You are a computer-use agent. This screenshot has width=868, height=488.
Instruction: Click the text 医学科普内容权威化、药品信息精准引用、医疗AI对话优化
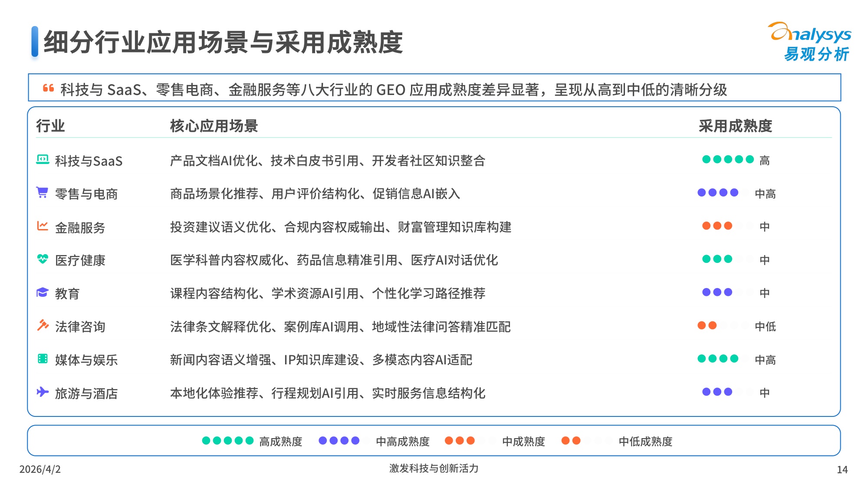[x=334, y=260]
